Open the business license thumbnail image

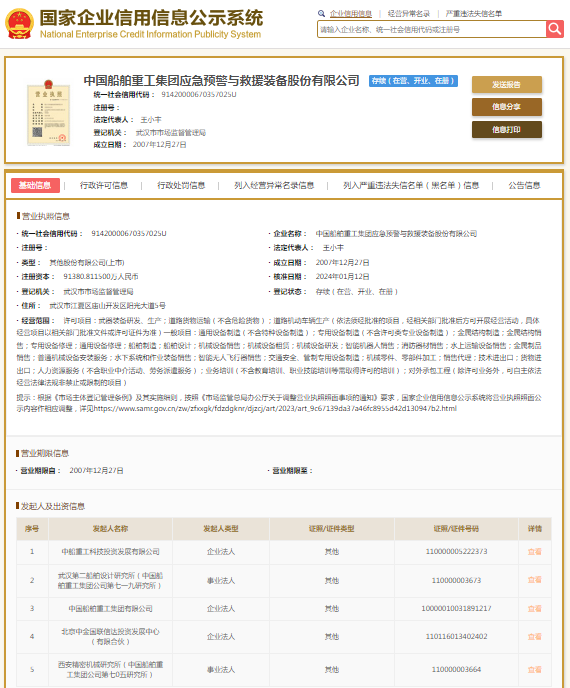(49, 113)
